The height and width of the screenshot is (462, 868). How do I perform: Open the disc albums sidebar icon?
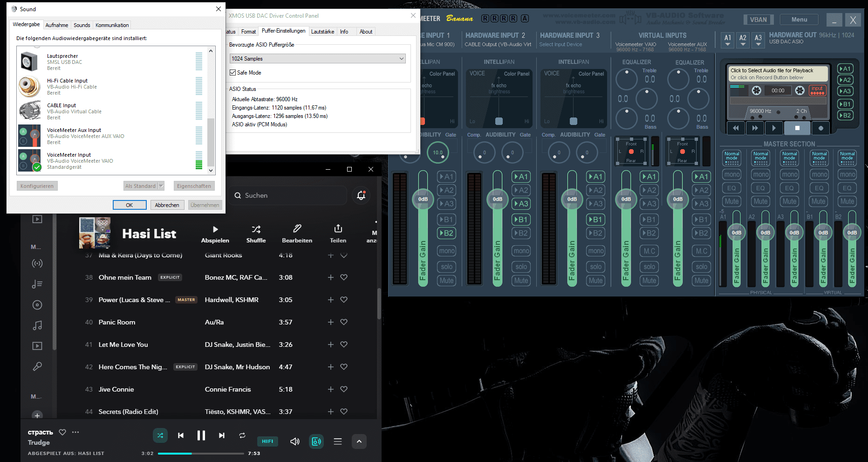[37, 305]
